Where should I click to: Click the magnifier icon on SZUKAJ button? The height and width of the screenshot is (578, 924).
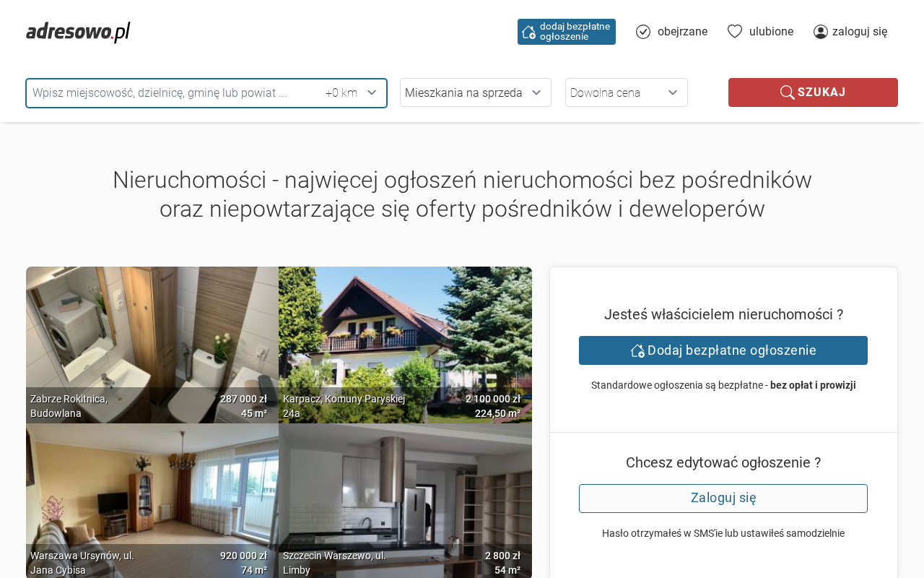(x=788, y=92)
